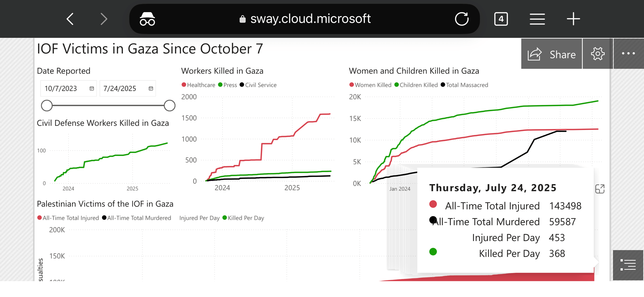
Task: Open Sway settings gear
Action: (x=598, y=54)
